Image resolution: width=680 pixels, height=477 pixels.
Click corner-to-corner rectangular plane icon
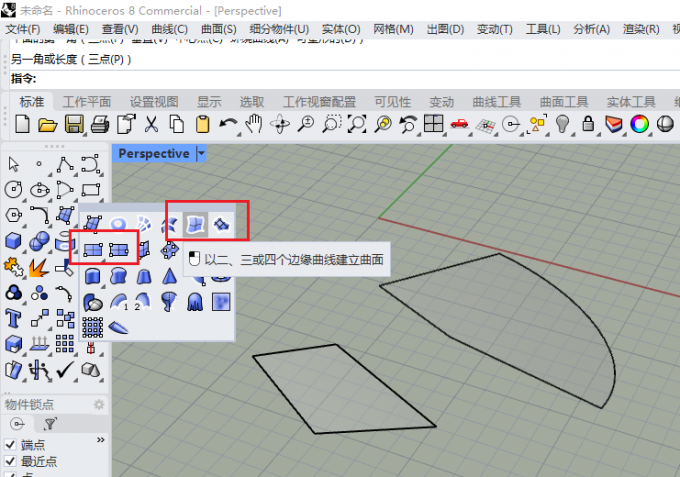(x=93, y=250)
